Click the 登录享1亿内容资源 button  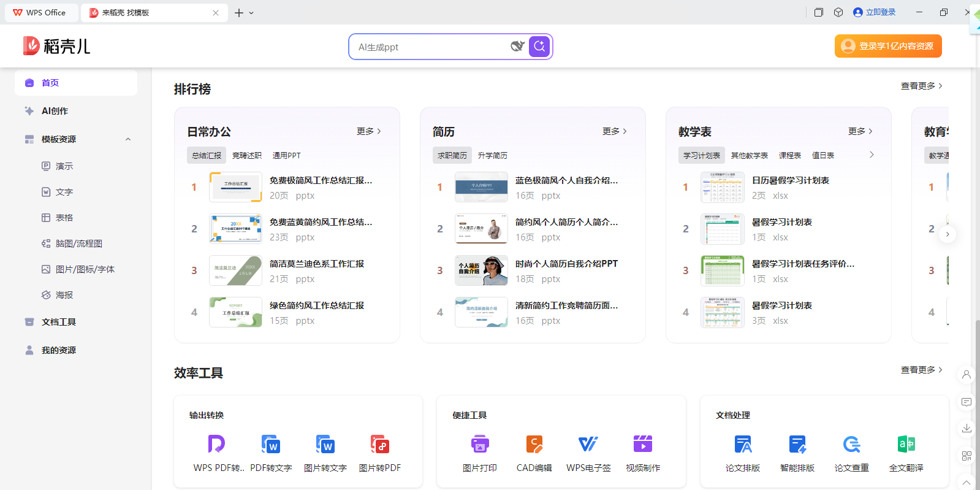pyautogui.click(x=888, y=47)
